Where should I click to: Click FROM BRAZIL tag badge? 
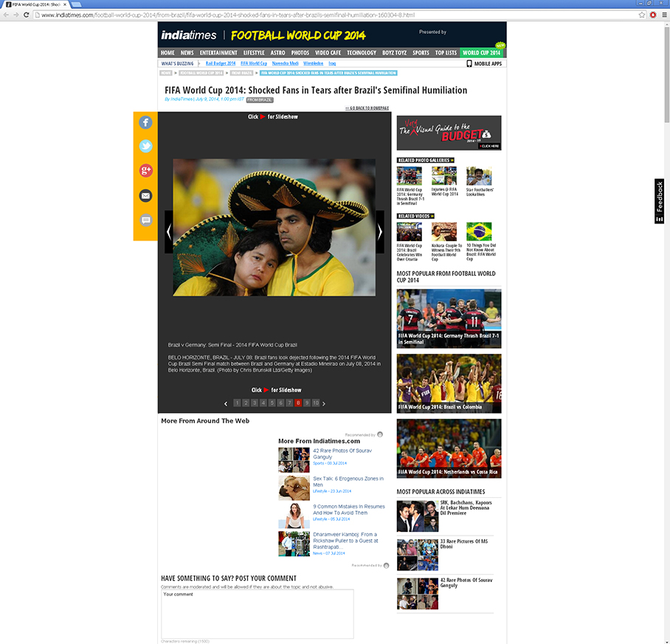pos(260,100)
